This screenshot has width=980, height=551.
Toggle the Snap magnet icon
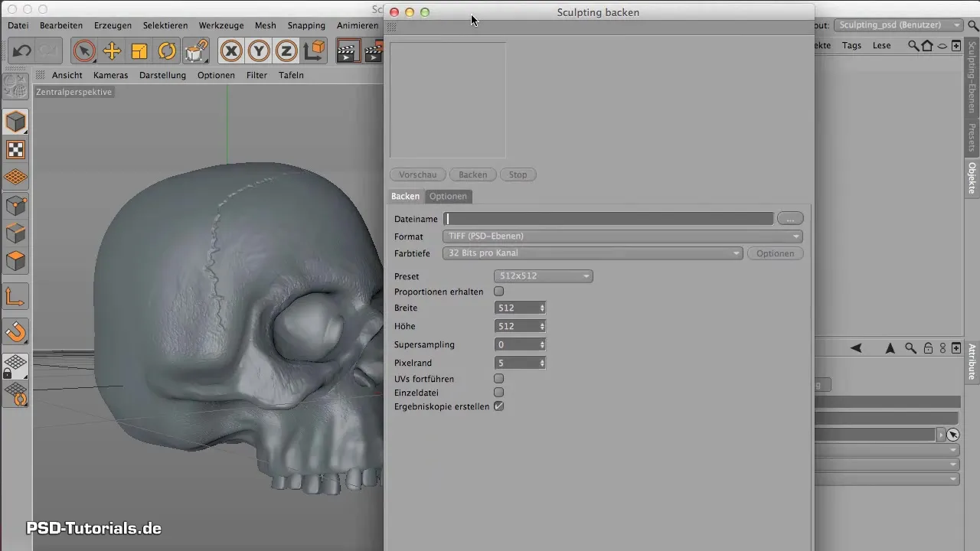point(16,331)
